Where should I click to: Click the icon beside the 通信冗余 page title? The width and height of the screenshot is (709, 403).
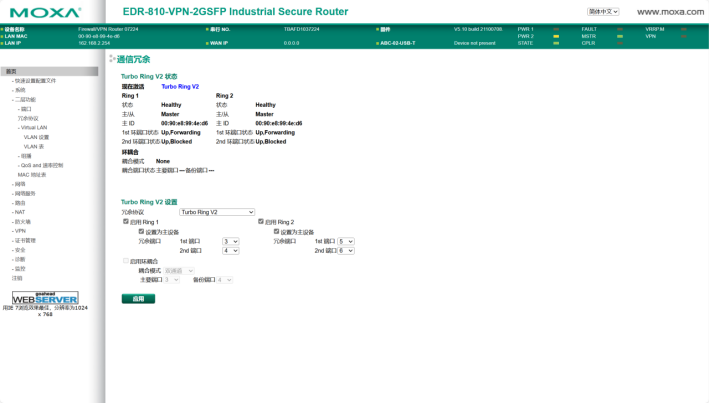pos(112,58)
